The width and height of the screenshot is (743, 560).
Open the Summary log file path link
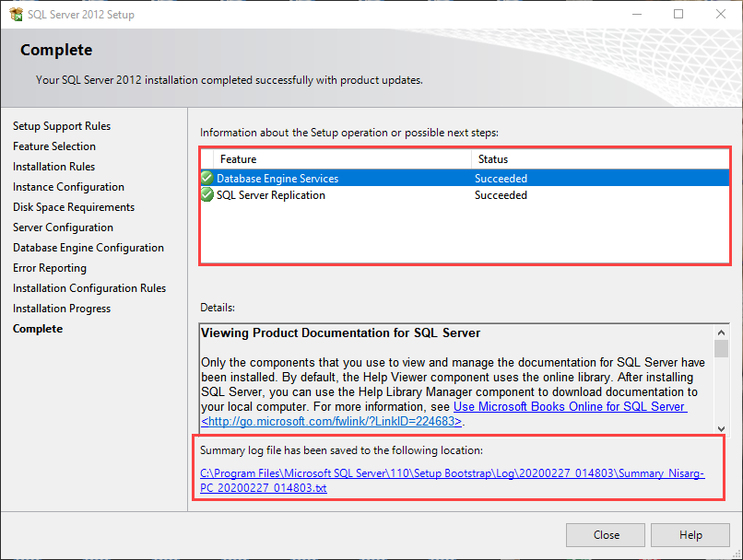[452, 481]
